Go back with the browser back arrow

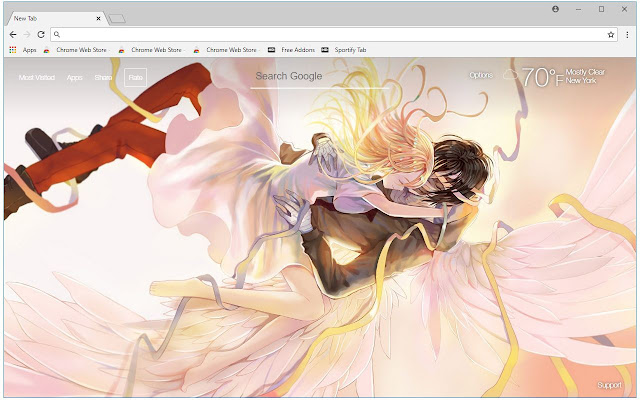pyautogui.click(x=13, y=35)
